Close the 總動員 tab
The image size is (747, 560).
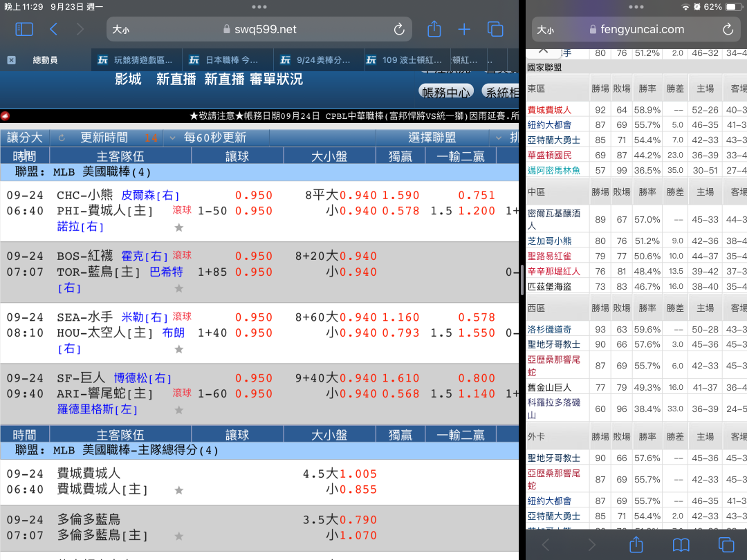12,60
